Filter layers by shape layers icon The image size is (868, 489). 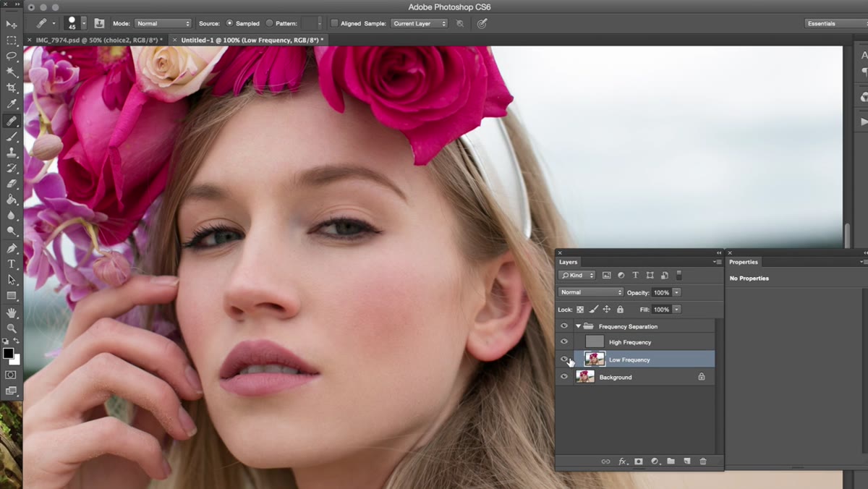[650, 276]
